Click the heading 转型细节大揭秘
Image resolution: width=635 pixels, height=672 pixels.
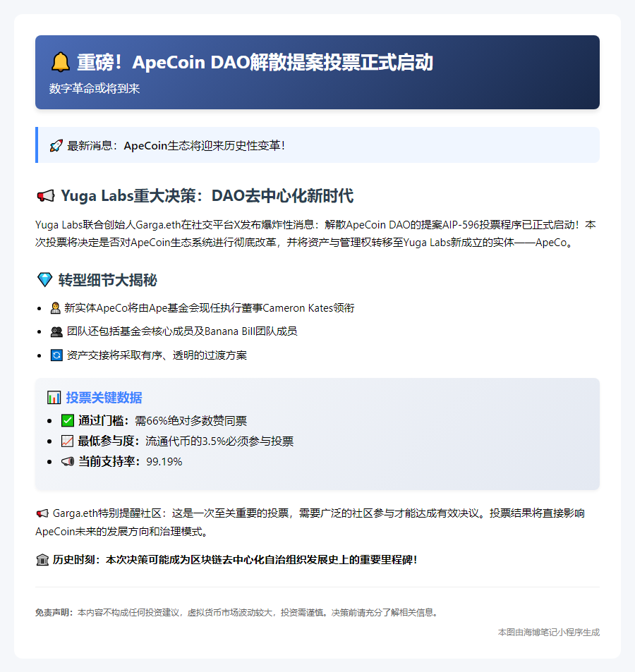point(108,280)
